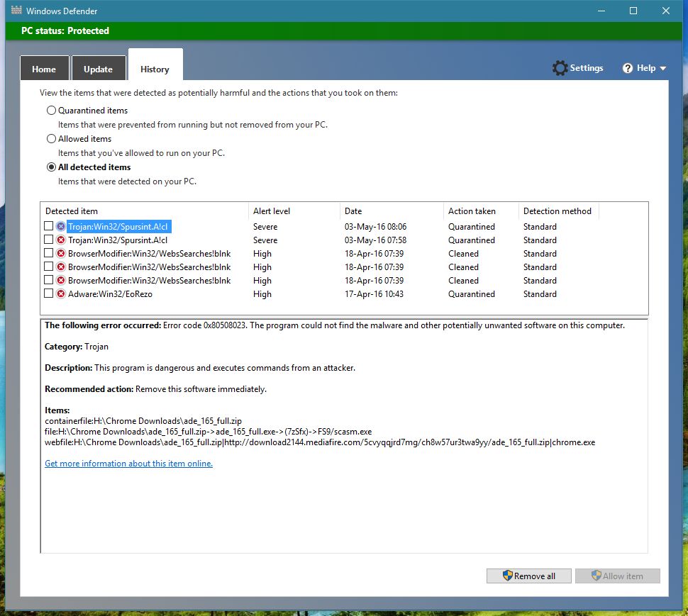Open Settings via the gear icon

(x=560, y=68)
